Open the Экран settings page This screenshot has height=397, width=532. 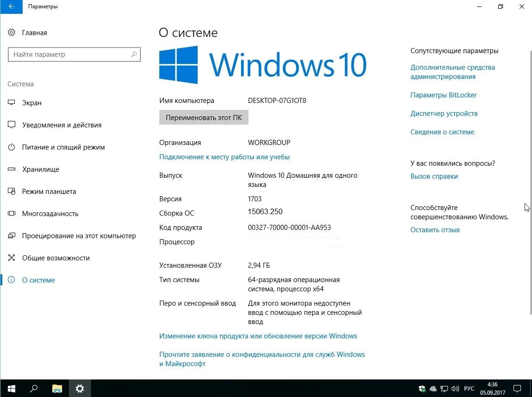click(x=31, y=103)
